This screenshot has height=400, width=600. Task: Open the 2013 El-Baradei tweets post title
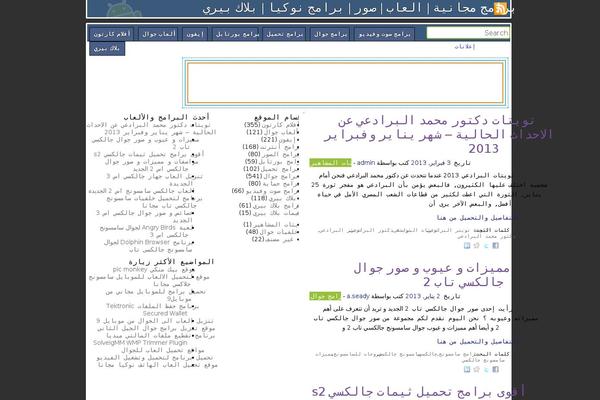[436, 134]
